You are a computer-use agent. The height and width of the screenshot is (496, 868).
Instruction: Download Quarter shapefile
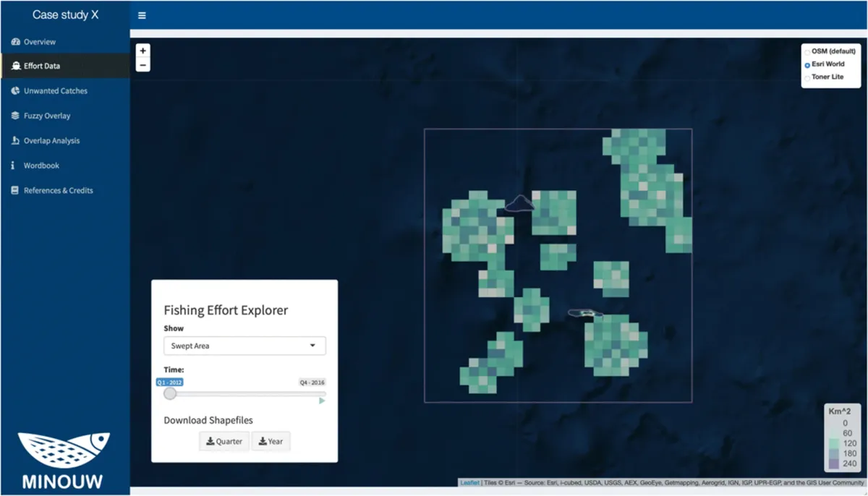tap(224, 441)
